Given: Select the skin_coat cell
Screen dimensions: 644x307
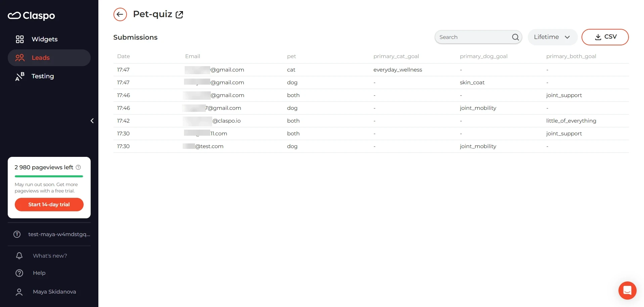Looking at the screenshot, I should 472,83.
